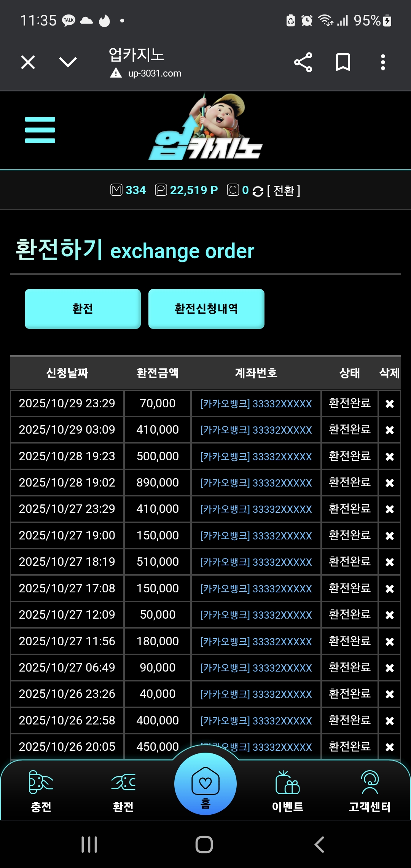Image resolution: width=411 pixels, height=868 pixels.
Task: Open the hamburger side menu
Action: point(40,130)
